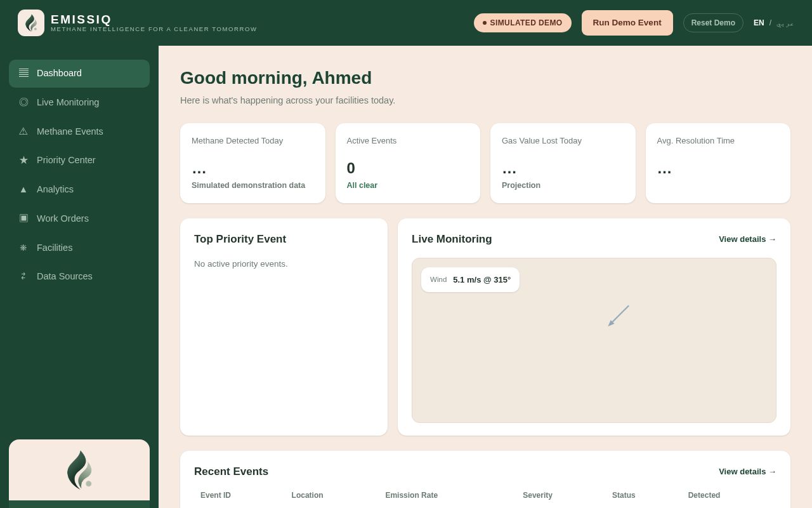Switch language to EN
812x508 pixels.
click(759, 23)
